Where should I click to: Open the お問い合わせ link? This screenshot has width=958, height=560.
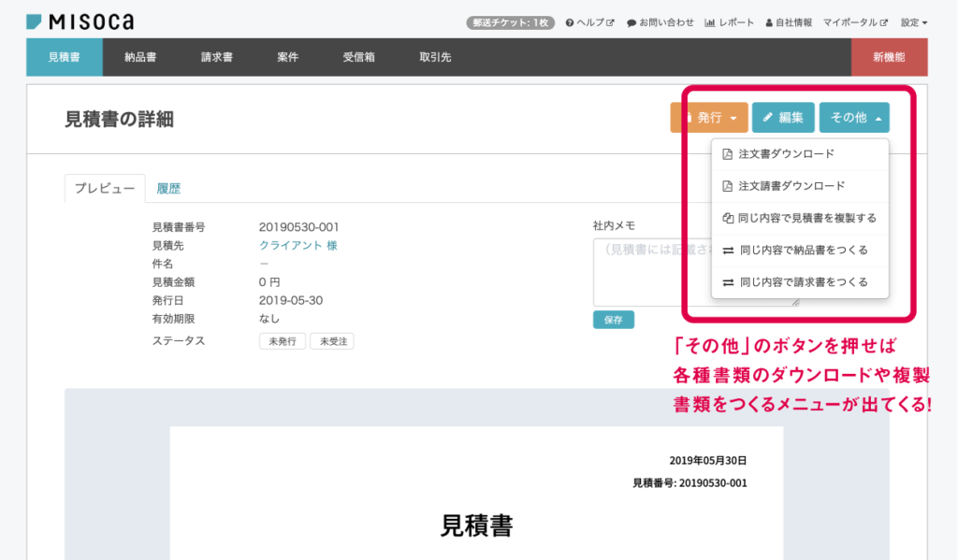[x=660, y=22]
